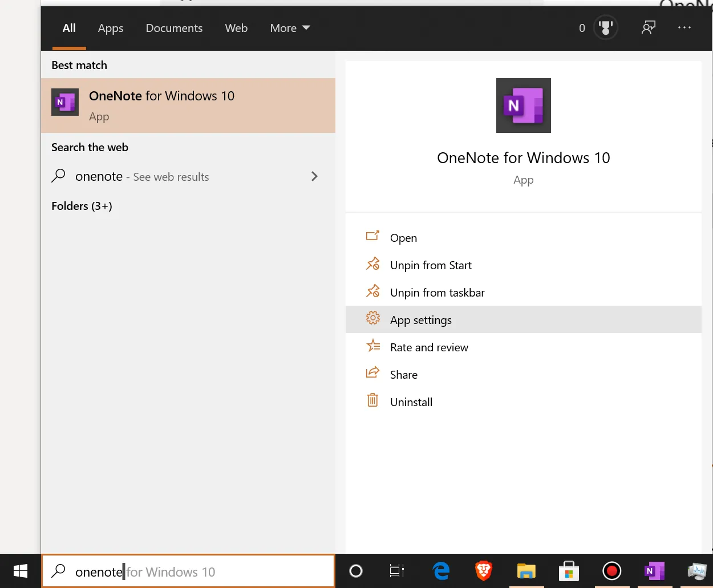Switch to the All tab
The width and height of the screenshot is (713, 588).
coord(69,28)
